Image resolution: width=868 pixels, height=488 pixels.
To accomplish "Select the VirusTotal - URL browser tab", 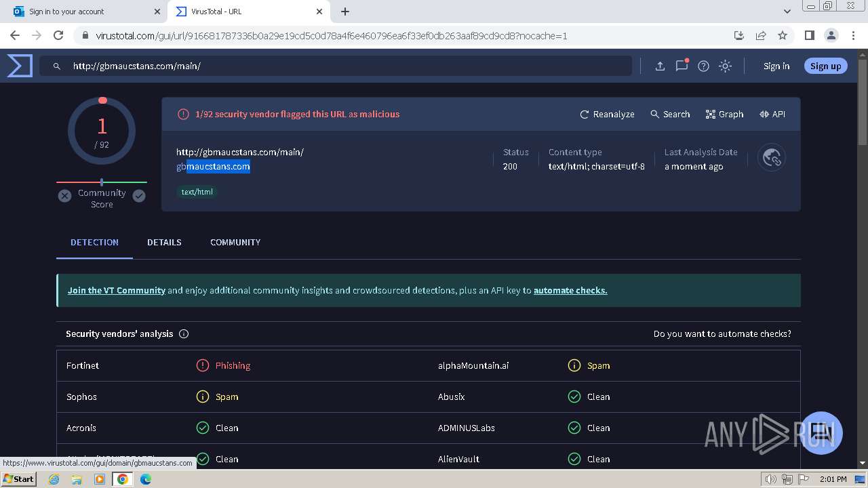I will click(x=250, y=12).
